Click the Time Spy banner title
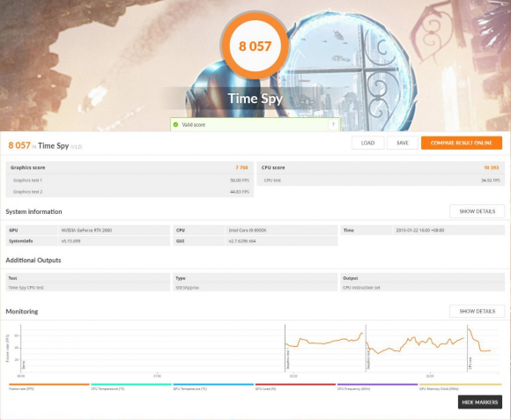Viewport: 511px width, 420px height. tap(255, 99)
